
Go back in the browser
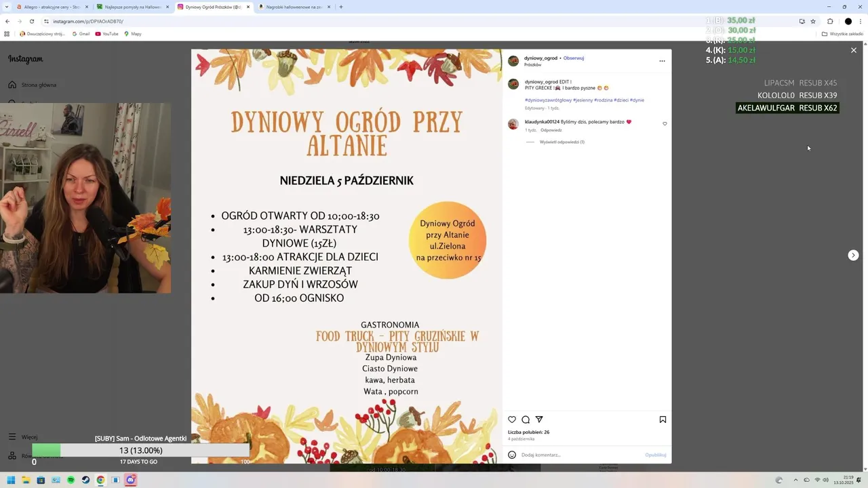tap(7, 21)
